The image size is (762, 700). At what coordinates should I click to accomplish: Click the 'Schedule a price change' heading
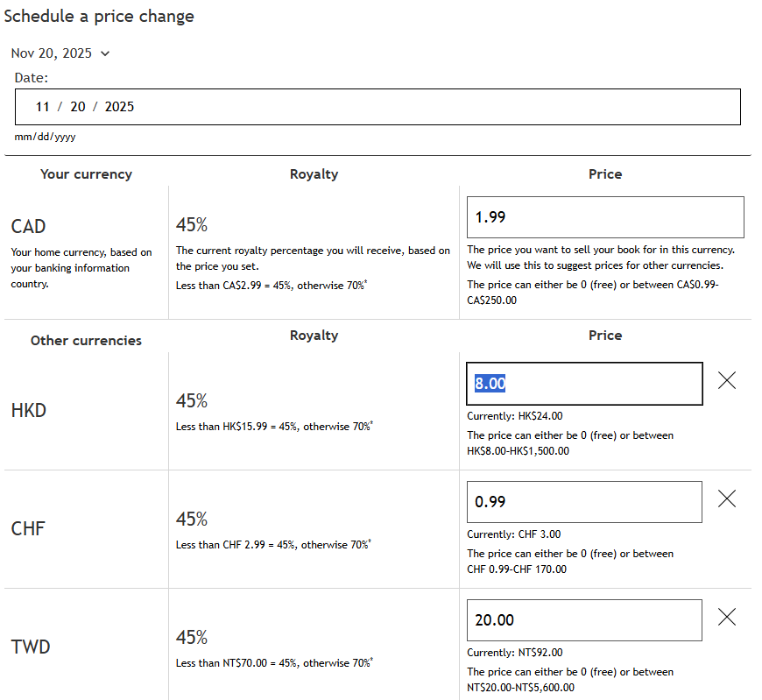click(99, 17)
